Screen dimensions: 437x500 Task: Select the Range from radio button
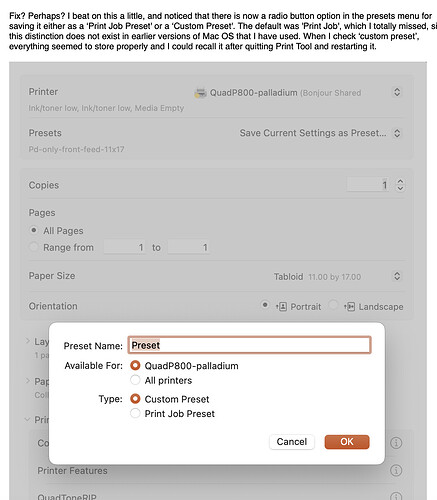(x=34, y=247)
